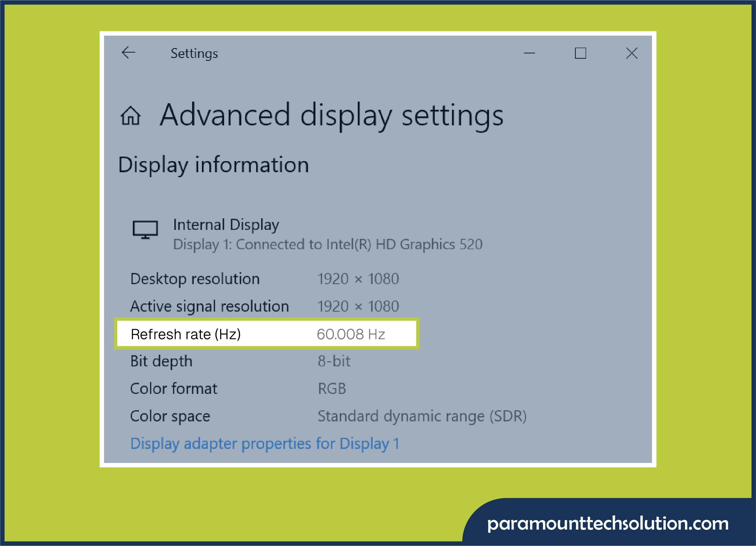Close the Settings window

(x=631, y=53)
